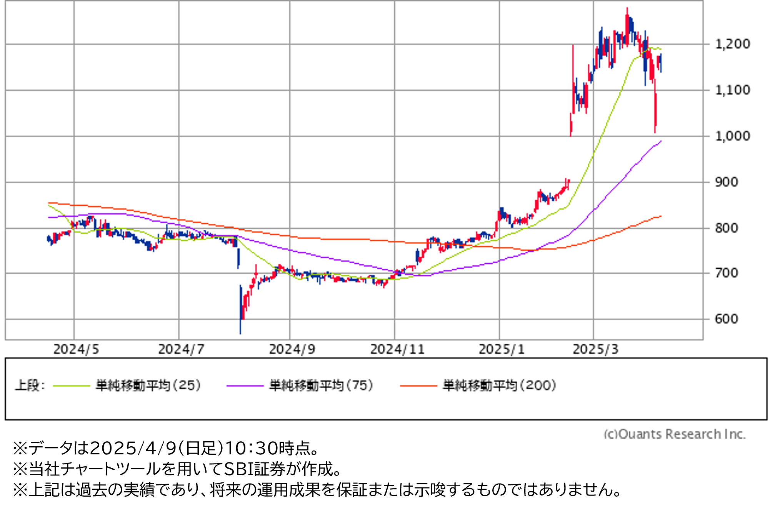Click the 2025/1 date axis label
Image resolution: width=770 pixels, height=532 pixels.
click(502, 349)
